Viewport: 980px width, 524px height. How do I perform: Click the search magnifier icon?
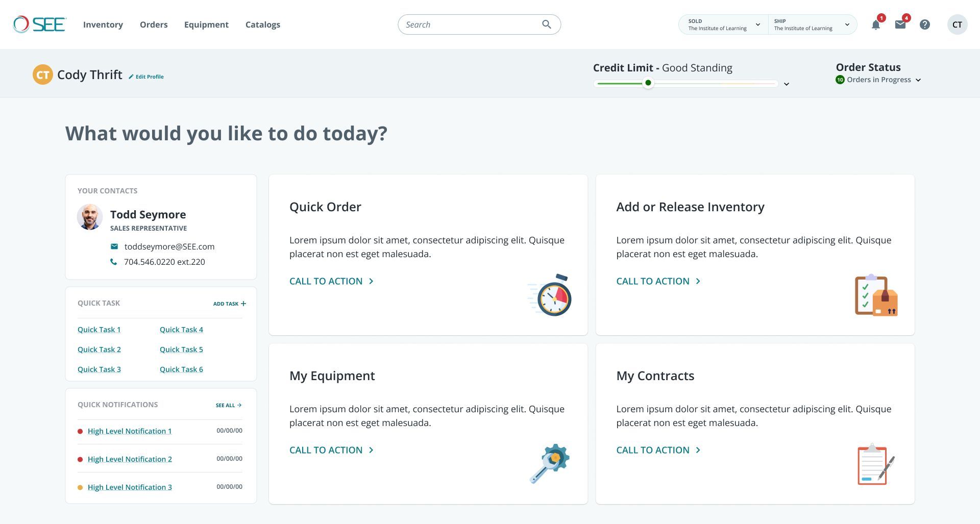pos(547,24)
